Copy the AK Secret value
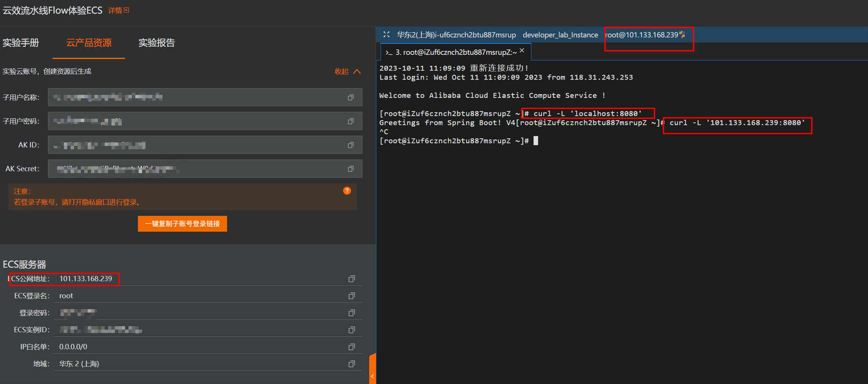 351,169
